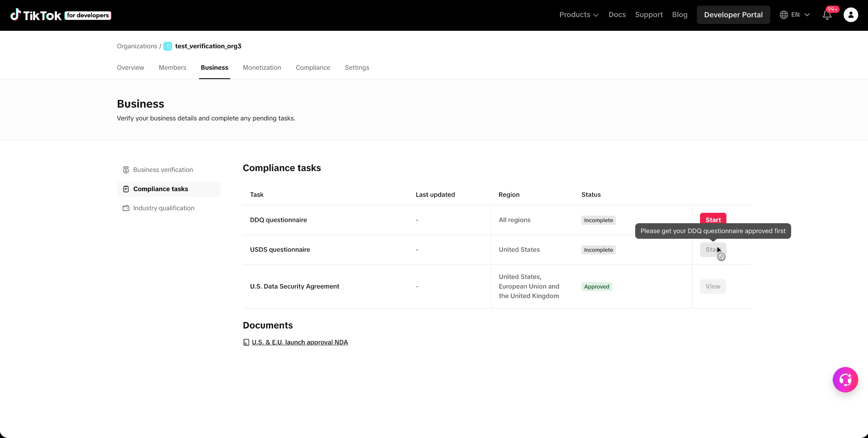
Task: Open the EN language selector chevron
Action: click(x=807, y=15)
